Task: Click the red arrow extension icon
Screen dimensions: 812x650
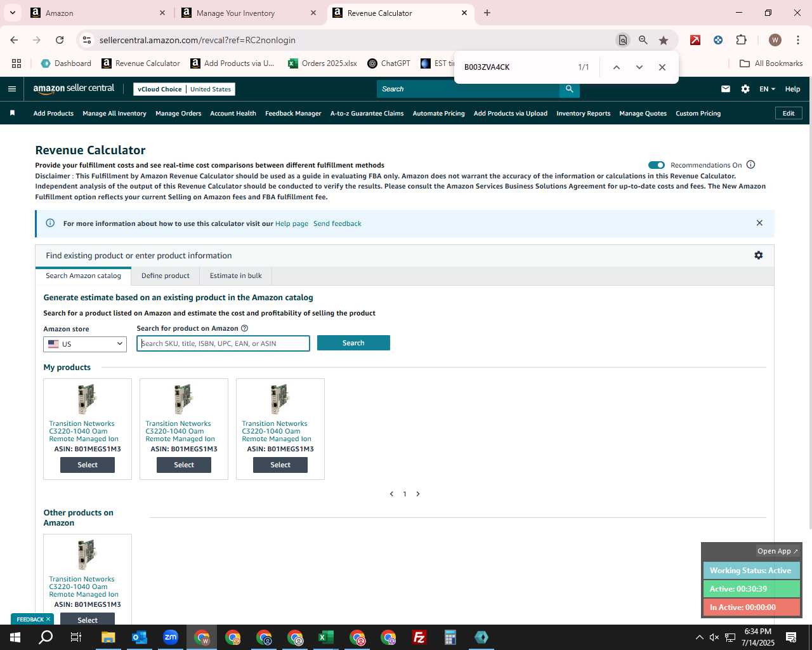Action: click(695, 40)
